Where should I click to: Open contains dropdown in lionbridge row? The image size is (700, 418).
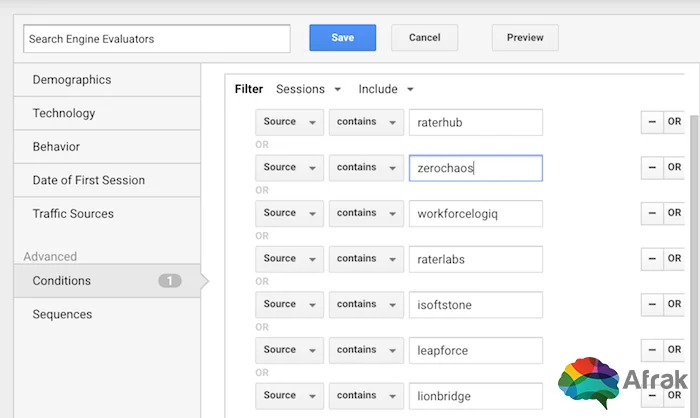[x=366, y=395]
